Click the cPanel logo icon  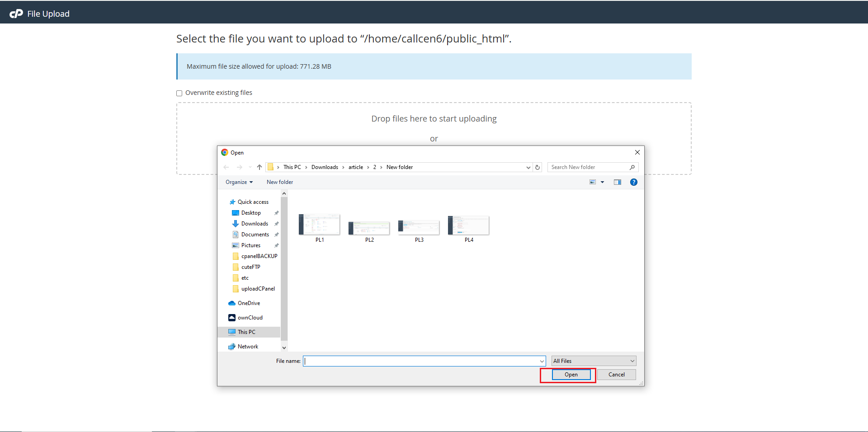point(16,14)
